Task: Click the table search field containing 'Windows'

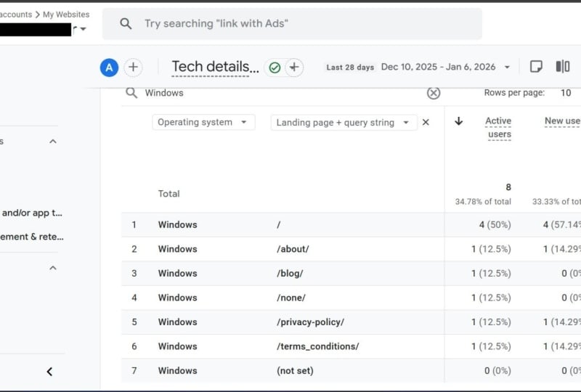Action: (282, 93)
